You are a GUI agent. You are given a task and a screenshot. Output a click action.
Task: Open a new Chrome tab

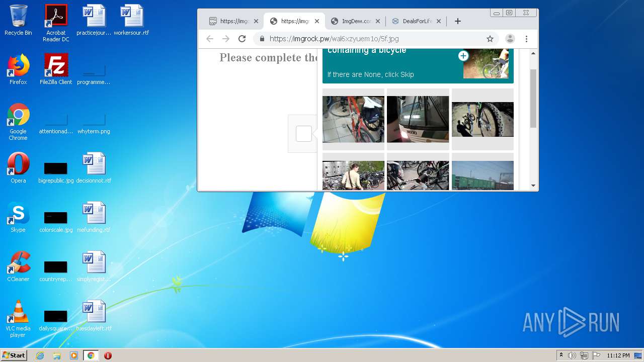pos(457,21)
